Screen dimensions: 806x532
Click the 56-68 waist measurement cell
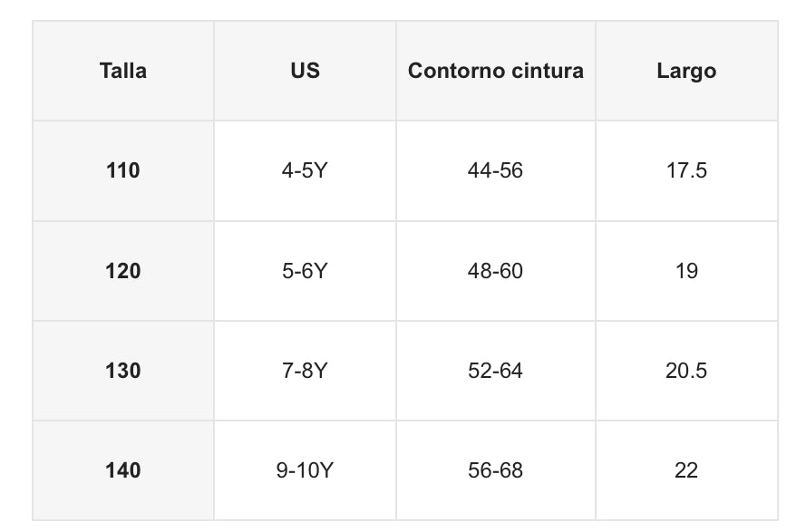[x=495, y=470]
